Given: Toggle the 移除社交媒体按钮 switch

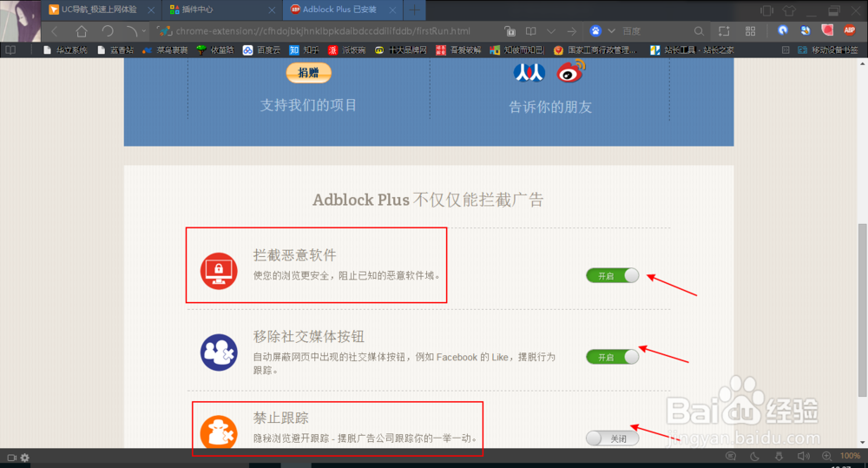Looking at the screenshot, I should coord(612,357).
